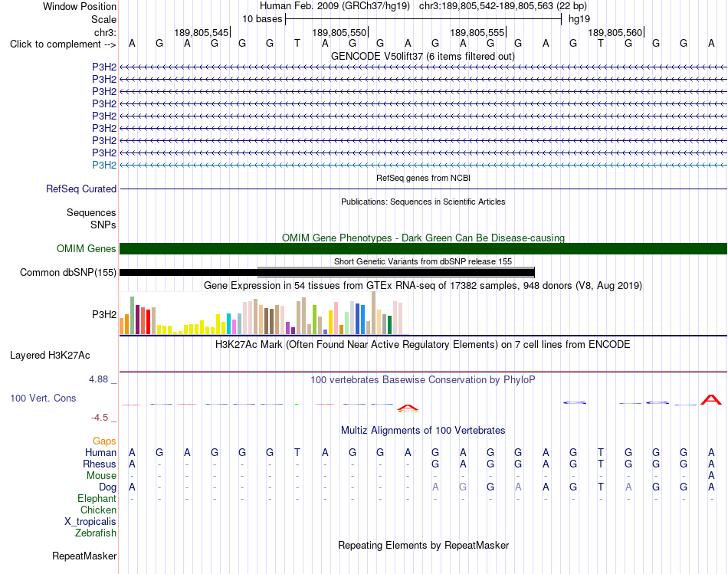The image size is (728, 574).
Task: Click the Sequences subtrack label
Action: click(91, 213)
